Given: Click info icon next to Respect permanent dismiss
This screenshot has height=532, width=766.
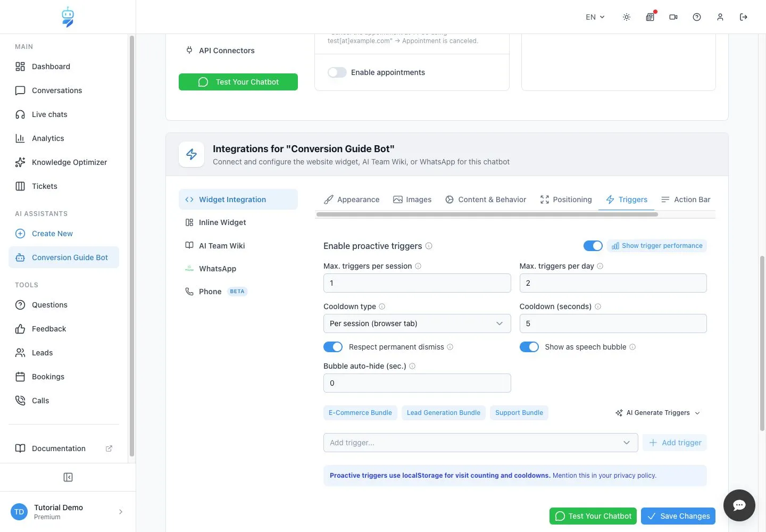Looking at the screenshot, I should 450,347.
